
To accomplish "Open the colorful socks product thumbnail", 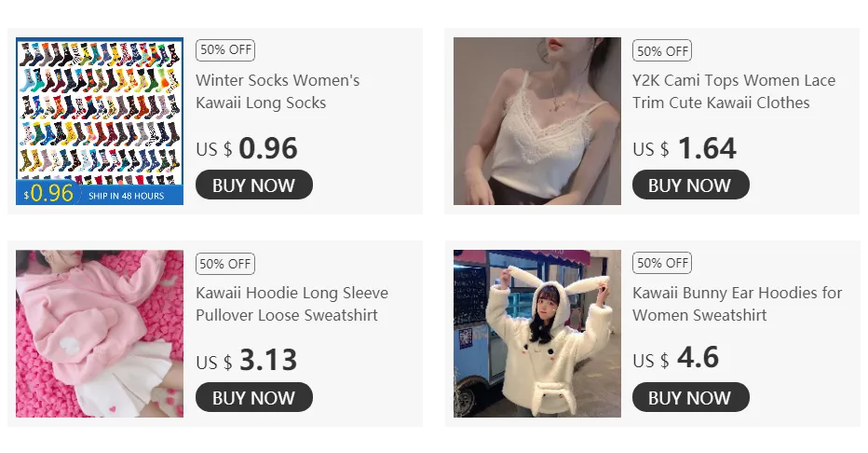I will (100, 121).
